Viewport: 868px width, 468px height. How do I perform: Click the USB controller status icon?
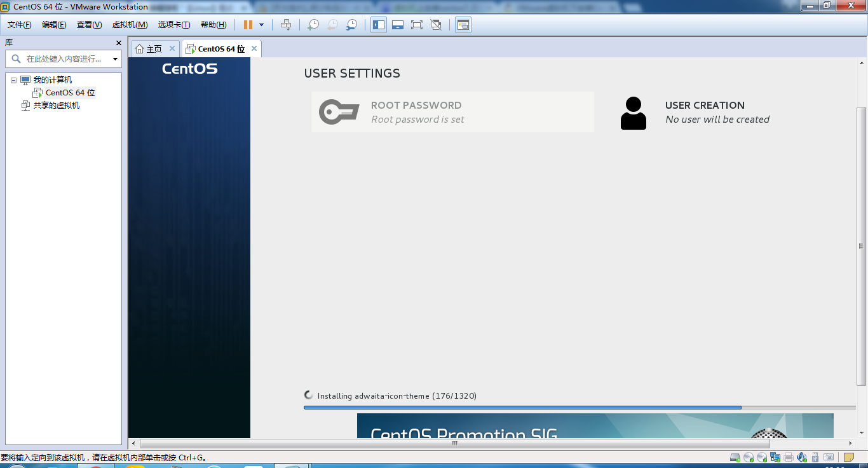point(815,457)
